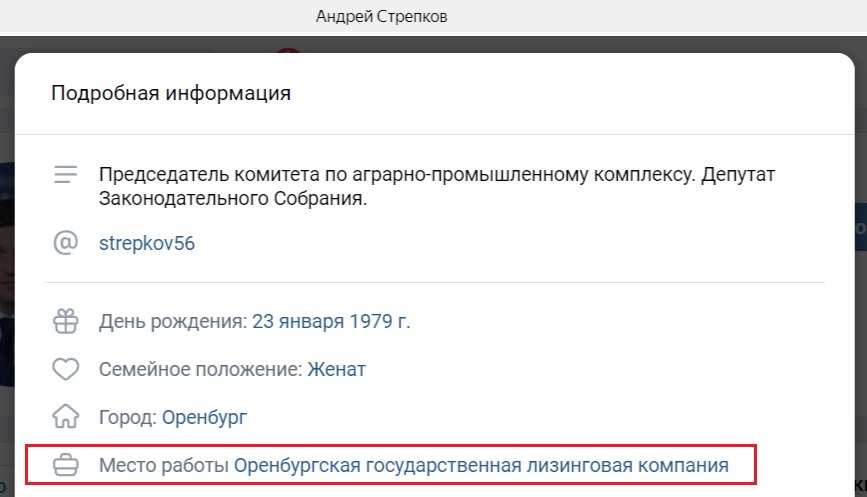Viewport: 867px width, 497px height.
Task: Click the Место работы label
Action: (x=163, y=465)
